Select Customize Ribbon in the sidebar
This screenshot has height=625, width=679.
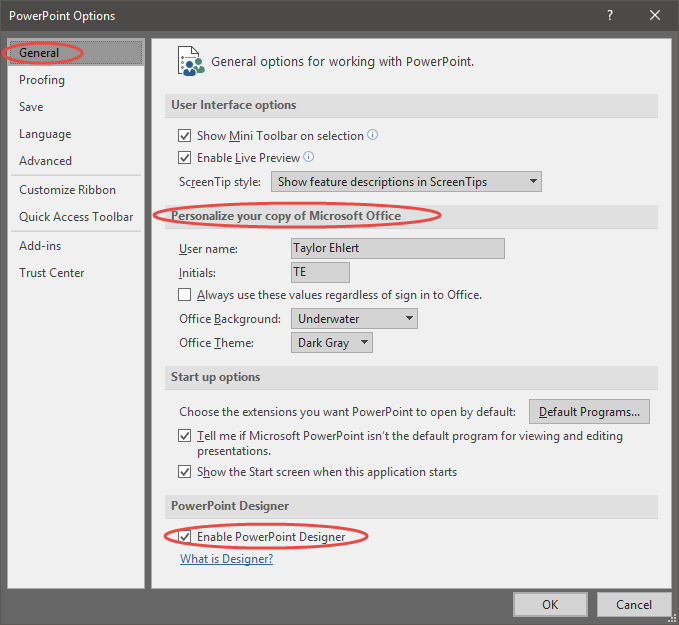68,190
